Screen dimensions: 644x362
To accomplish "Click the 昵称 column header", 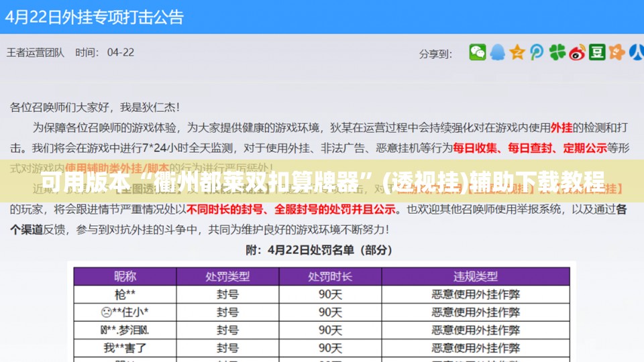I will [125, 276].
